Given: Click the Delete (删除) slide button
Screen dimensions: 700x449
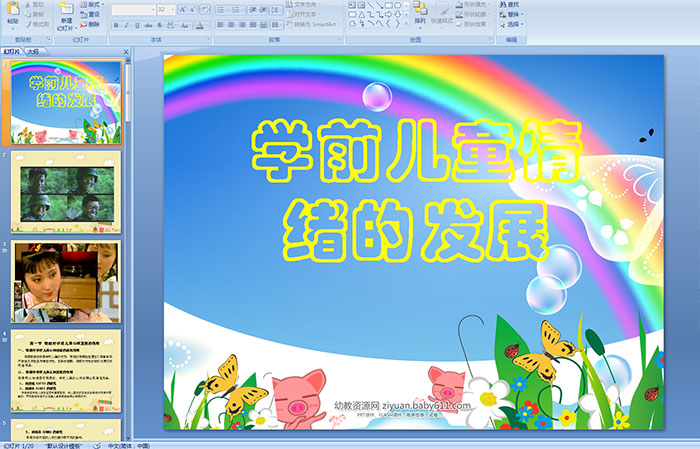Looking at the screenshot, I should (89, 24).
